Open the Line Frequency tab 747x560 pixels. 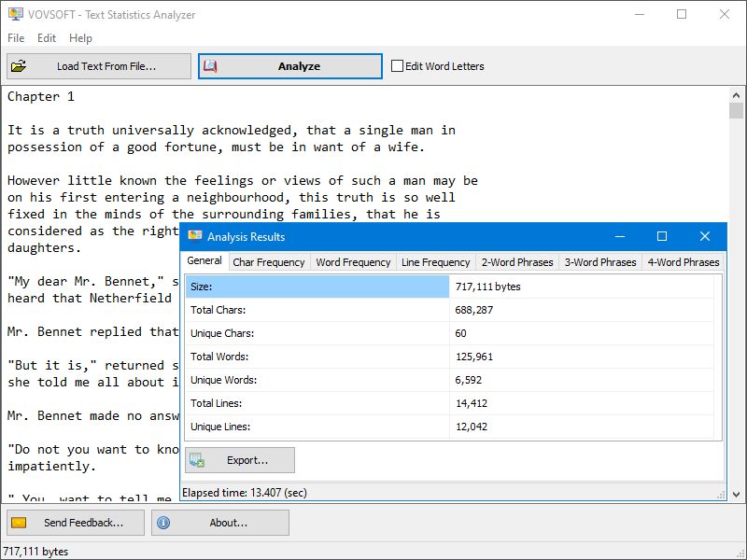point(433,262)
